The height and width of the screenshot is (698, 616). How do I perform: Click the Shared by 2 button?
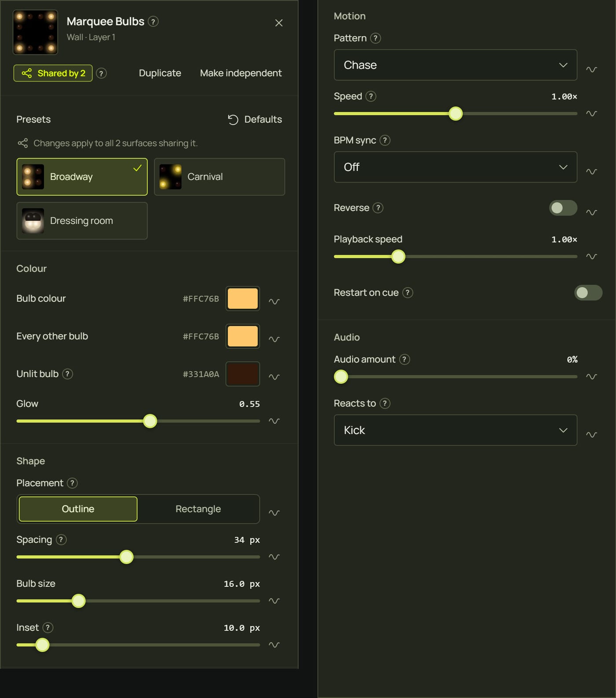click(x=53, y=73)
